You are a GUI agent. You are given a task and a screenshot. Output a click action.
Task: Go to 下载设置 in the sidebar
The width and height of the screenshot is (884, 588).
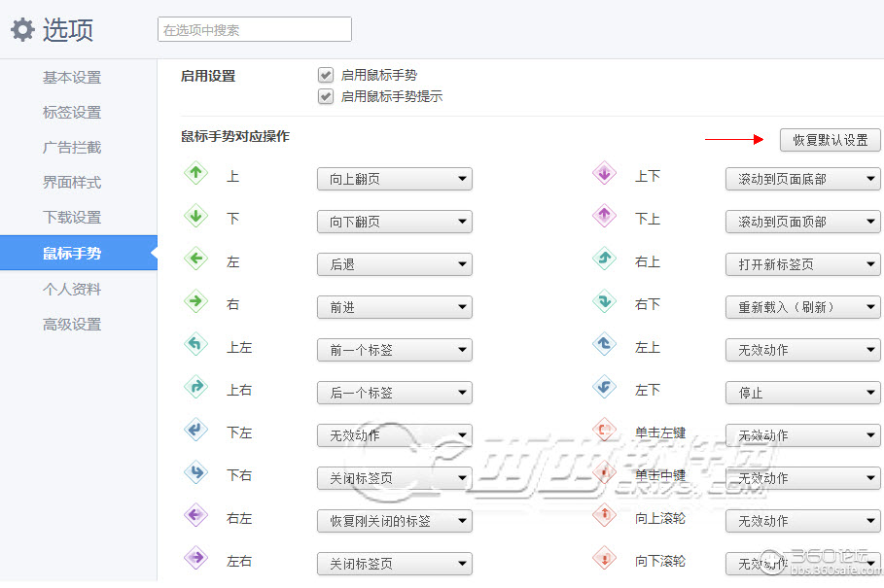click(72, 218)
